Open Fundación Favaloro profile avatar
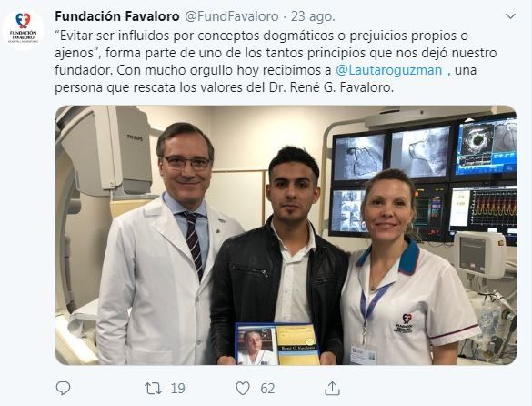Viewport: 532px width, 406px height. click(x=23, y=29)
